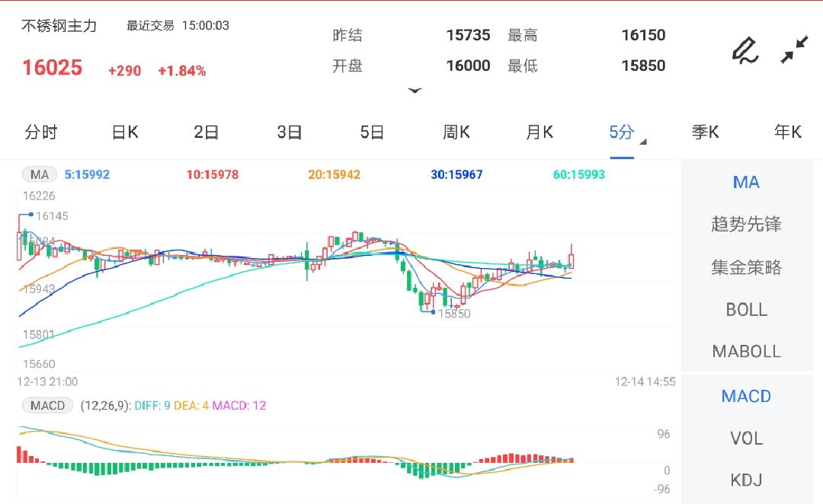Expand quote details with the chevron below 开盘

(x=415, y=91)
